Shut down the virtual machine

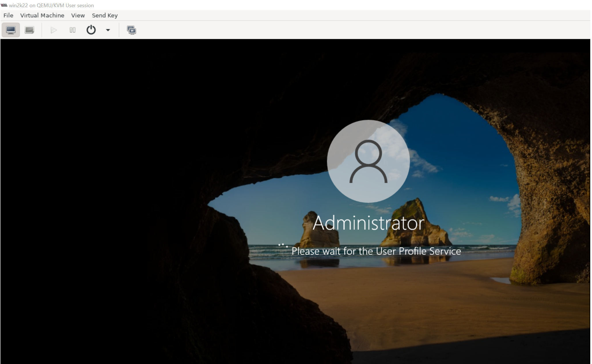pos(91,30)
